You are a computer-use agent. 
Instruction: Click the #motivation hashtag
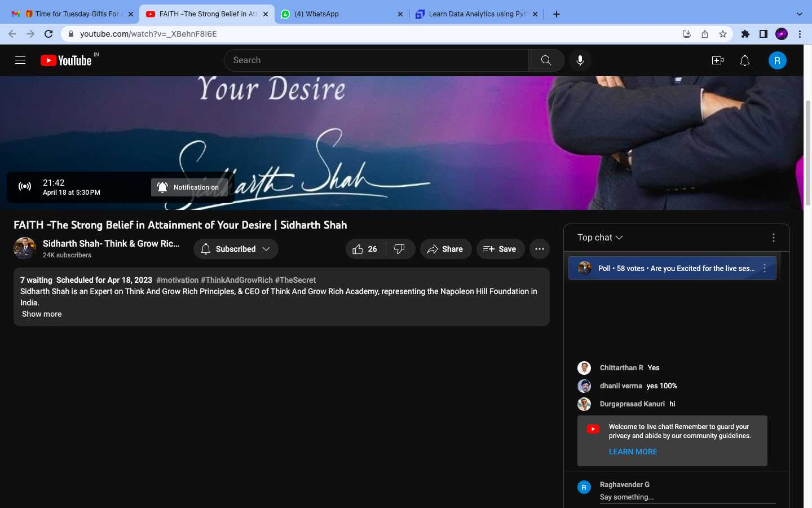[177, 280]
